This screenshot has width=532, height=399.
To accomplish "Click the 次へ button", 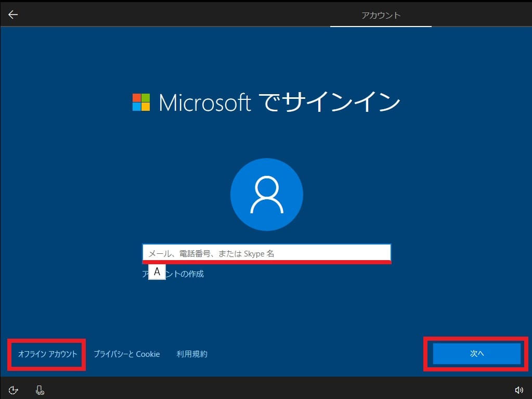I will [x=477, y=354].
